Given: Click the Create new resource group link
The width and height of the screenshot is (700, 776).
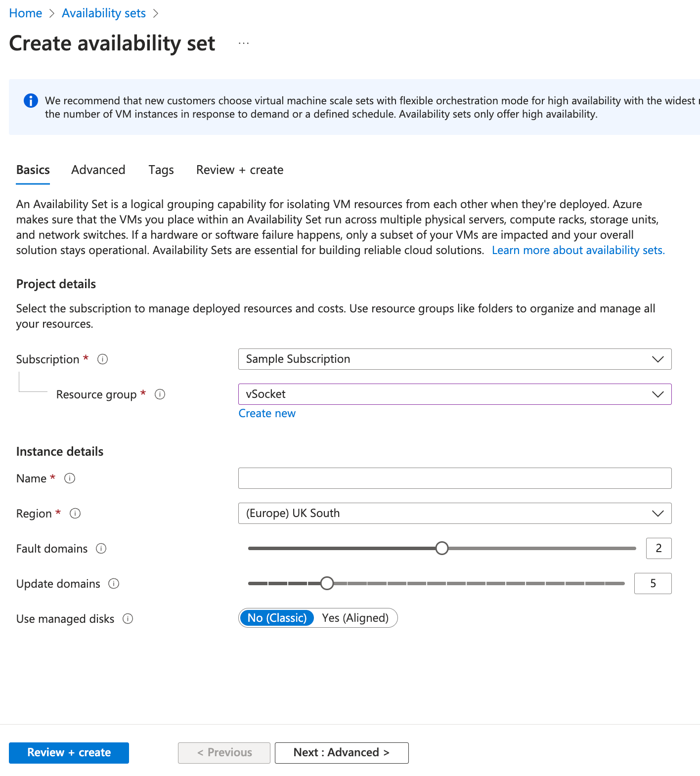Looking at the screenshot, I should coord(267,414).
